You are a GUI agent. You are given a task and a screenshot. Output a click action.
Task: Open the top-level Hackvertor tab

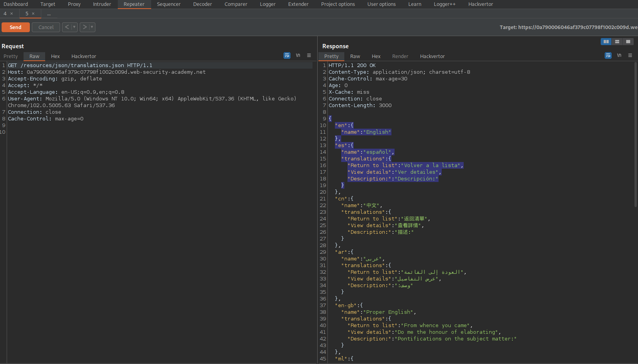click(481, 4)
